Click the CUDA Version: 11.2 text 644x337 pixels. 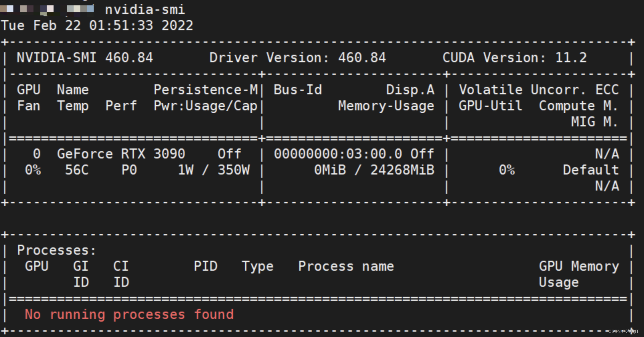click(514, 58)
